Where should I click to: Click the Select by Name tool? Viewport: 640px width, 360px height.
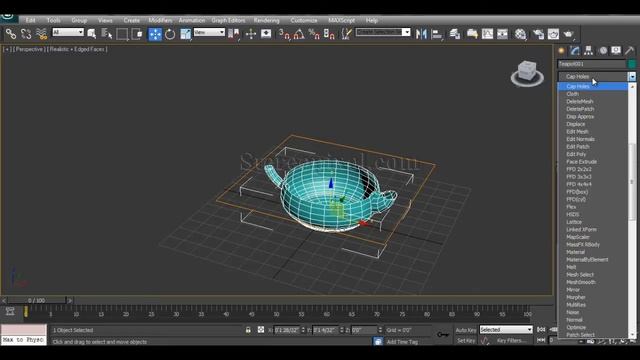(x=107, y=34)
